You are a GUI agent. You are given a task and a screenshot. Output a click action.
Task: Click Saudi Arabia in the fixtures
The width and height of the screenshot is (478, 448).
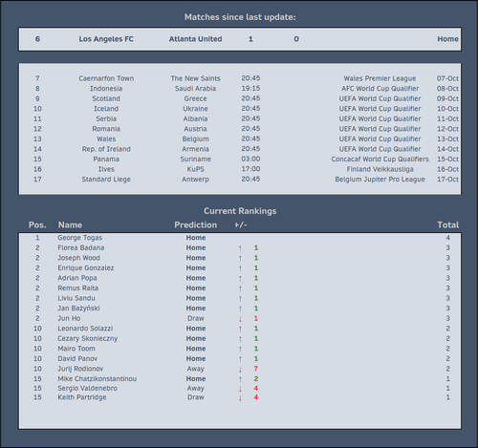point(195,89)
